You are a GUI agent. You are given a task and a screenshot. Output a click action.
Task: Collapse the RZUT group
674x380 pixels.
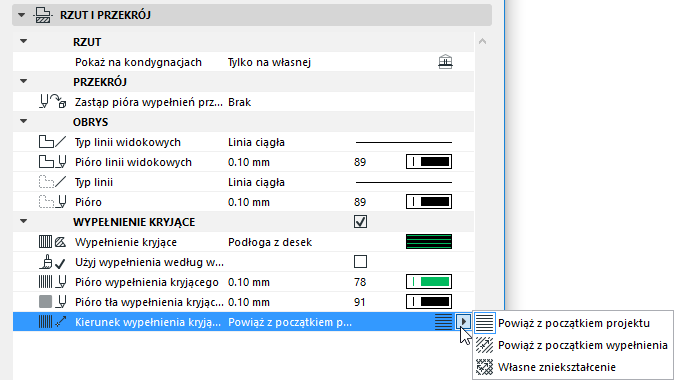click(x=24, y=41)
